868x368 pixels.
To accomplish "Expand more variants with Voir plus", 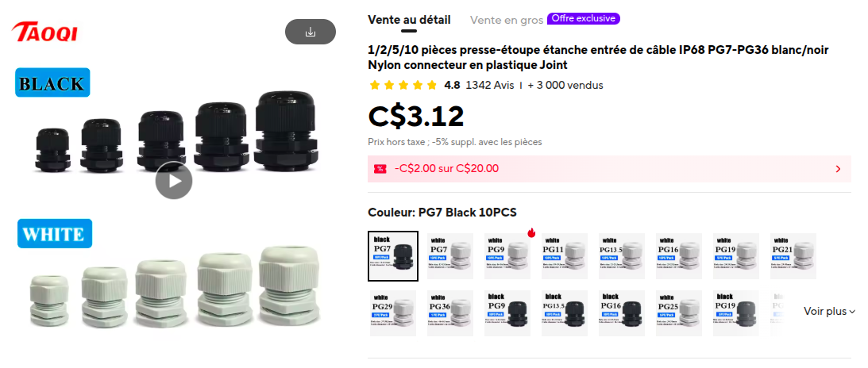I will (x=829, y=312).
